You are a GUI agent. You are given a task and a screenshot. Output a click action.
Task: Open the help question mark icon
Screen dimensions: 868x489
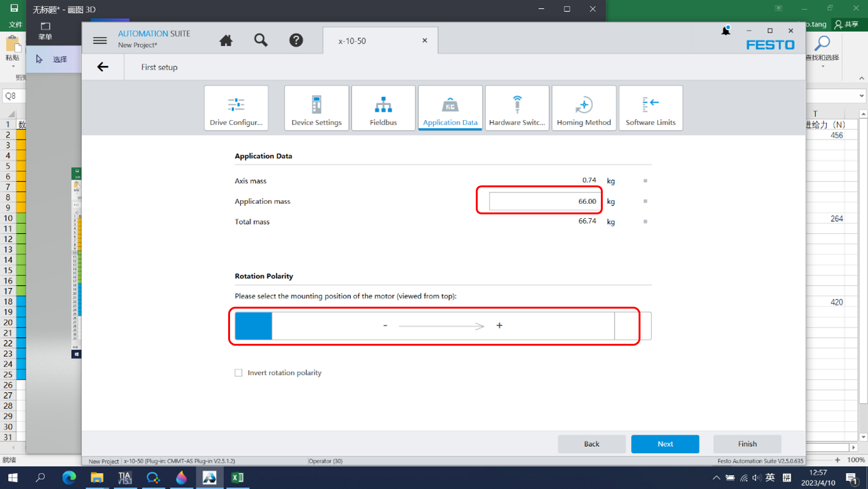coord(296,40)
